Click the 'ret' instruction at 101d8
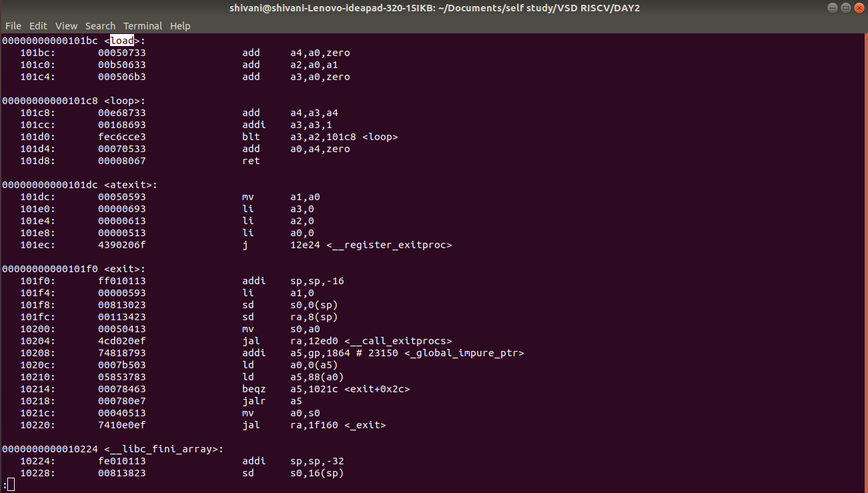This screenshot has height=493, width=868. [251, 161]
